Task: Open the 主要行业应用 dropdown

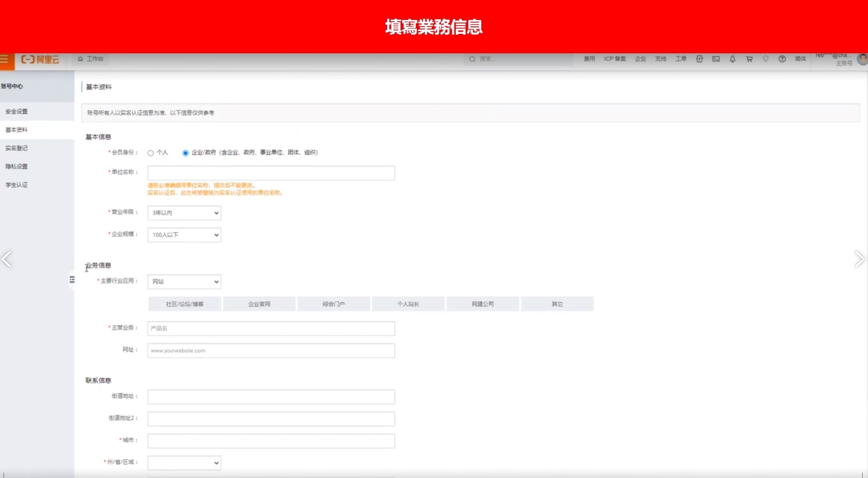Action: coord(184,282)
